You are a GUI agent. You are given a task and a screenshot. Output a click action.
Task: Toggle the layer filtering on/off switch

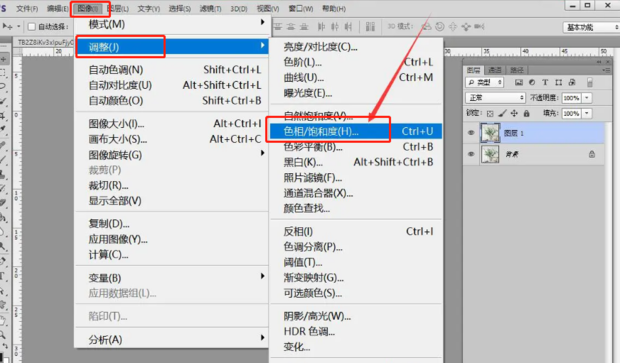(590, 82)
